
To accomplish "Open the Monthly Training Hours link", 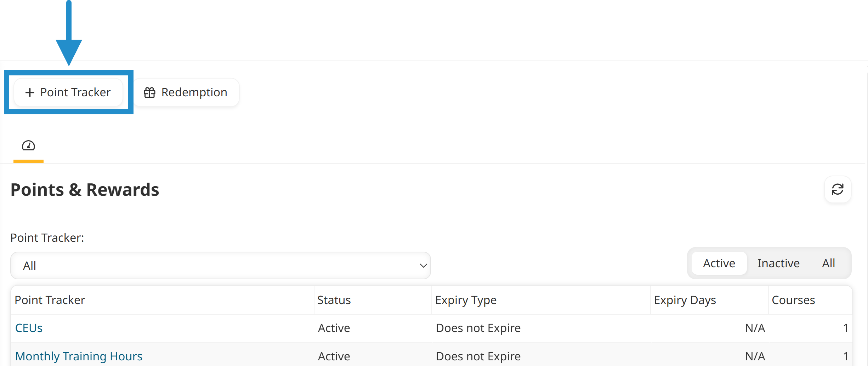I will (x=79, y=356).
